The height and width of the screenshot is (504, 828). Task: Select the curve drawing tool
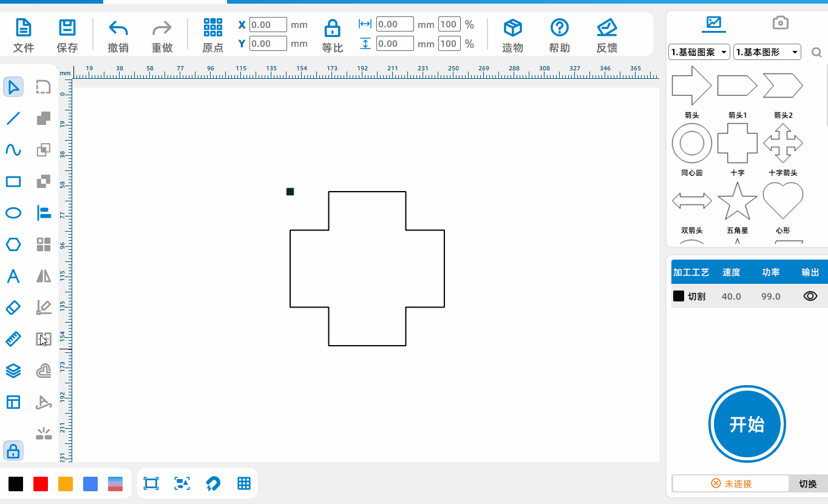13,150
